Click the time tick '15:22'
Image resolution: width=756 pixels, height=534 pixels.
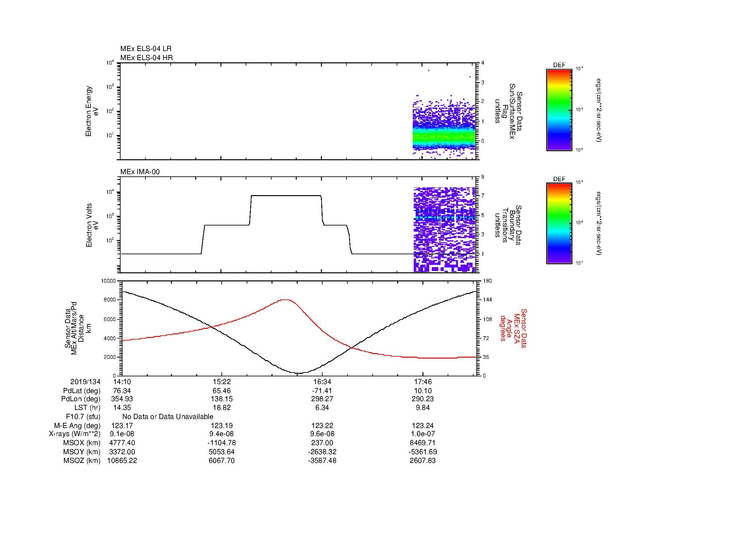click(x=222, y=382)
